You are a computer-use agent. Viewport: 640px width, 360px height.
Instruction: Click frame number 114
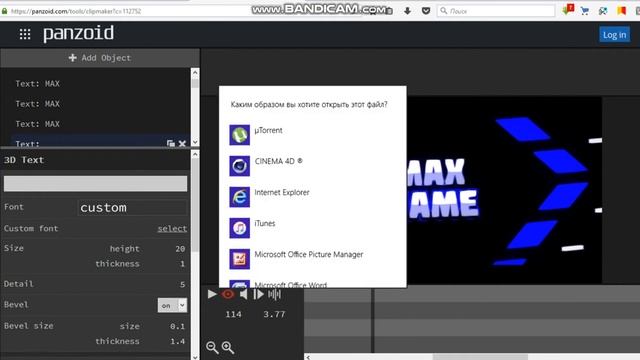click(233, 314)
